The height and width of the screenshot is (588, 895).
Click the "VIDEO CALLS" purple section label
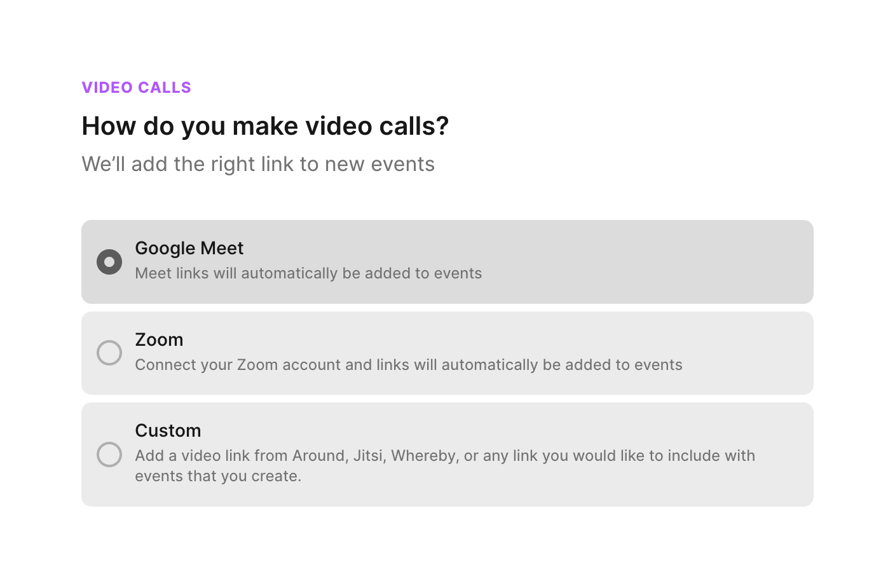pos(136,87)
